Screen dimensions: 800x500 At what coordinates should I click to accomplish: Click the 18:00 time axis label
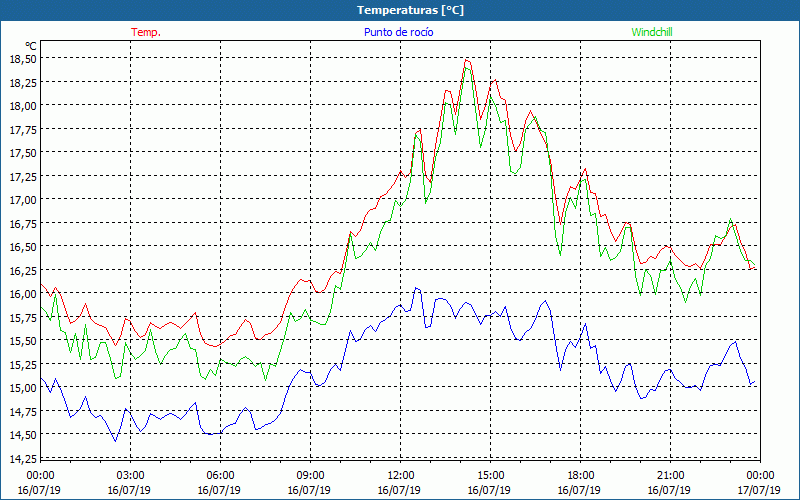581,476
